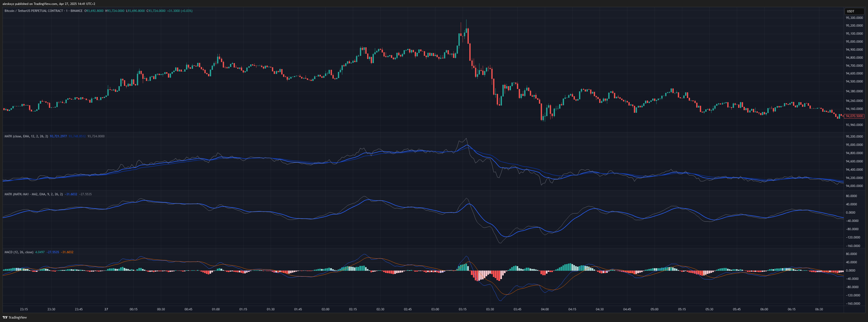Click the 23:45 time axis label
This screenshot has height=322, width=868.
tap(78, 309)
